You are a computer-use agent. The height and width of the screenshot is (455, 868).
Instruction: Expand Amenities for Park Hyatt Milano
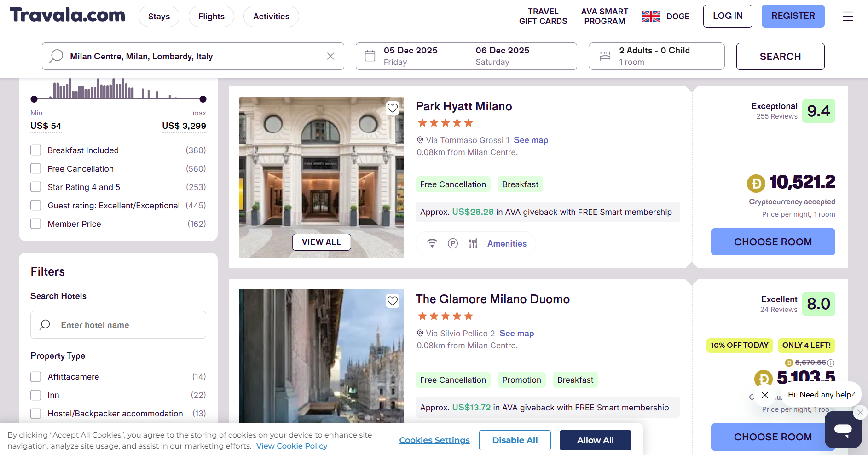tap(507, 244)
